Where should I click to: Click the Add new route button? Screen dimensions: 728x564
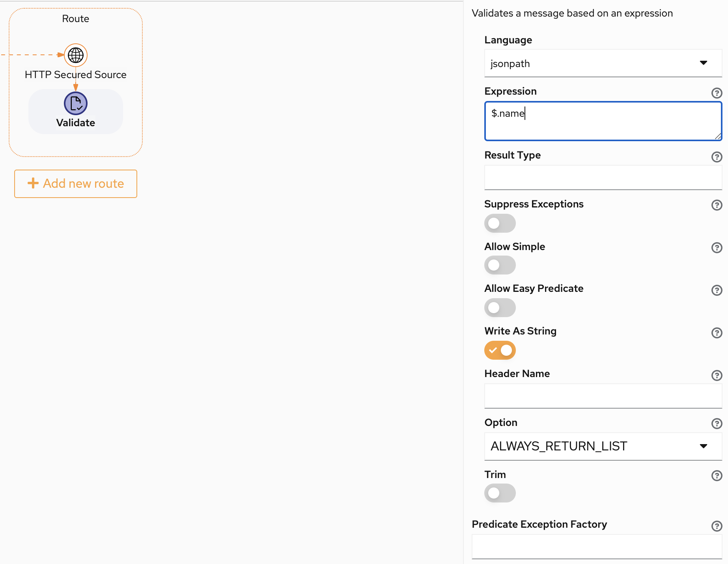(x=75, y=183)
